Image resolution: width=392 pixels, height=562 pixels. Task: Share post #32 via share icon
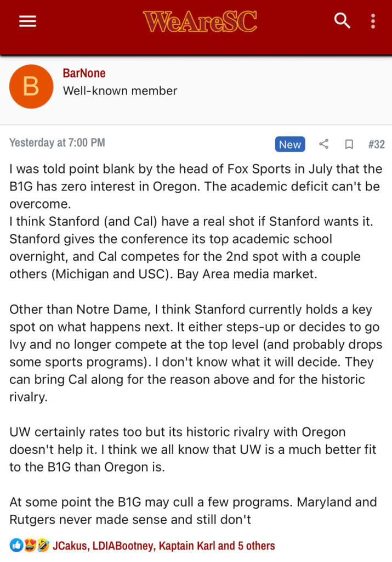pyautogui.click(x=324, y=144)
